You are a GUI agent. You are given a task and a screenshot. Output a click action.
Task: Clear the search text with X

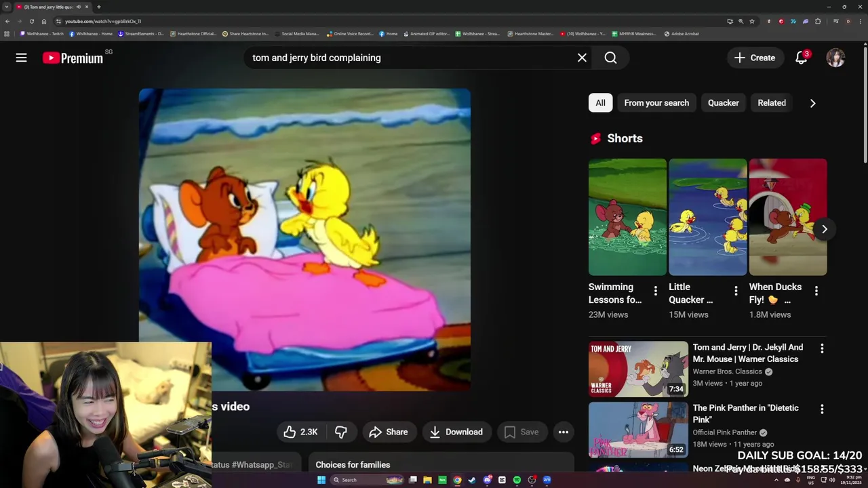click(582, 58)
